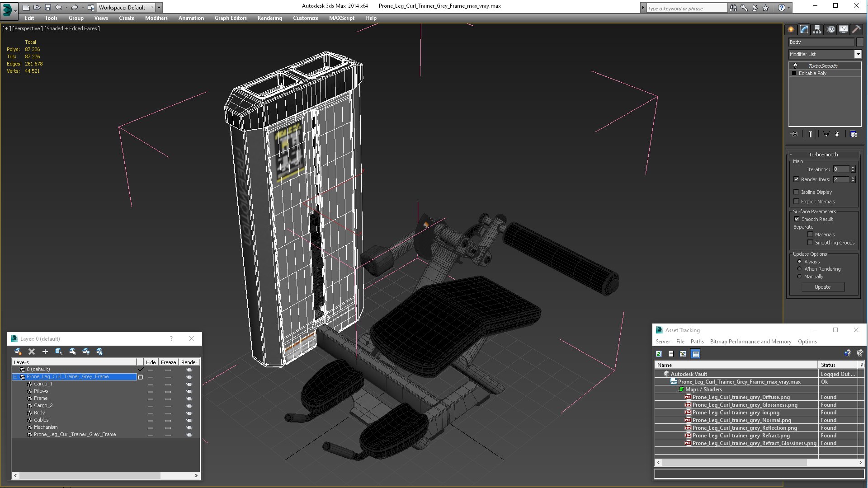Viewport: 868px width, 488px height.
Task: Click Configure Modifier Sets icon
Action: 853,134
